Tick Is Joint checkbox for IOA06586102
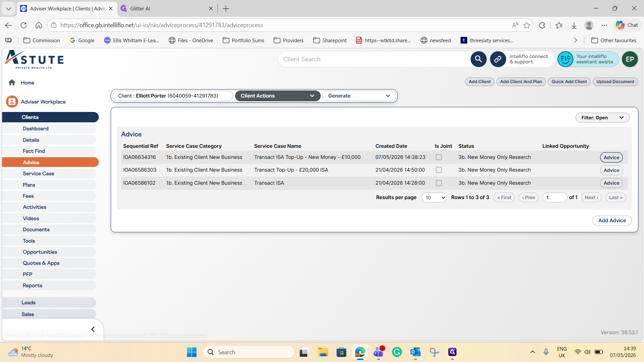 (439, 183)
